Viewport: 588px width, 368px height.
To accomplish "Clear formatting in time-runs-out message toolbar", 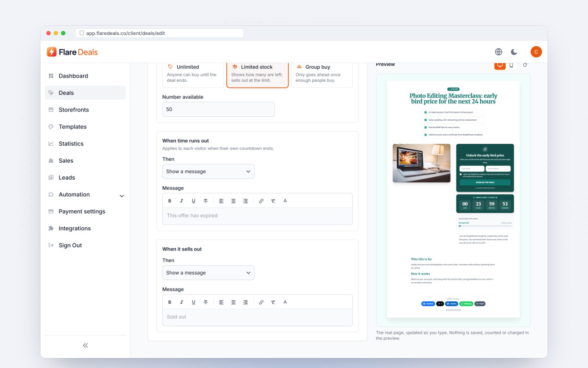I will coord(273,201).
